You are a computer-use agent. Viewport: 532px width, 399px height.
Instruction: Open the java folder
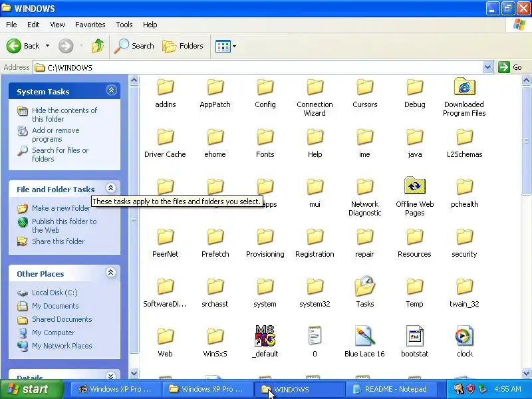(414, 144)
